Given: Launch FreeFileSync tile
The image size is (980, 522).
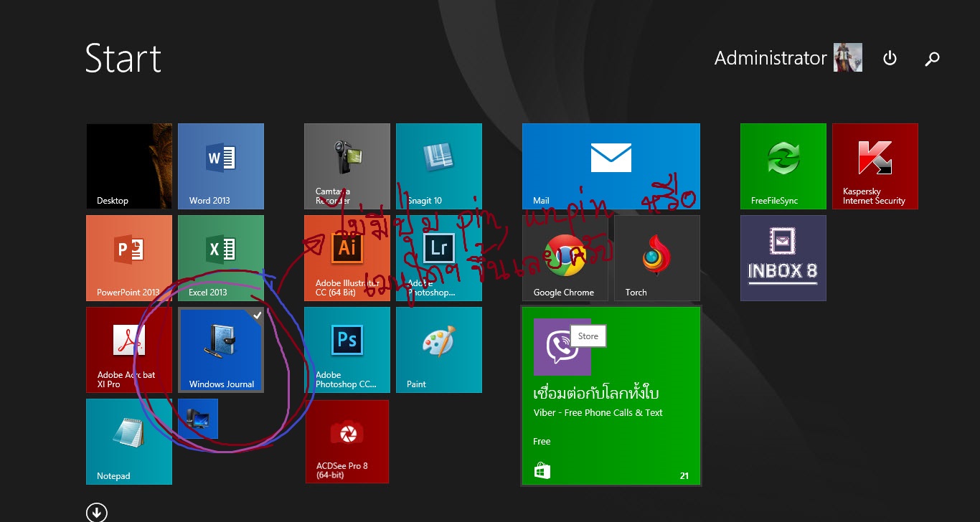Looking at the screenshot, I should [783, 166].
